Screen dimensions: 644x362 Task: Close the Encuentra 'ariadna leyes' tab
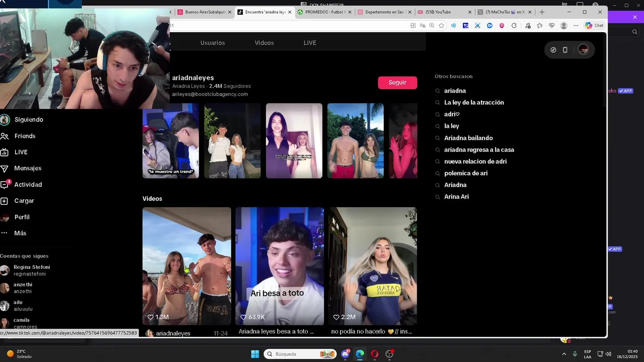(x=290, y=12)
